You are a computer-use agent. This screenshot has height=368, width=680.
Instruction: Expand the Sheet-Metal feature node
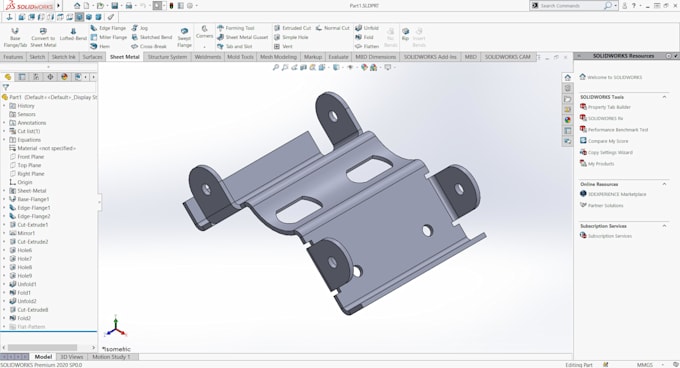point(5,191)
